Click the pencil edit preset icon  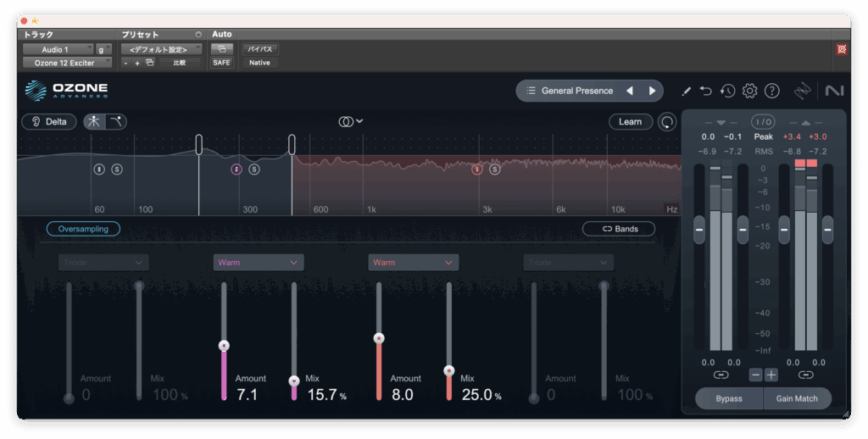(686, 91)
